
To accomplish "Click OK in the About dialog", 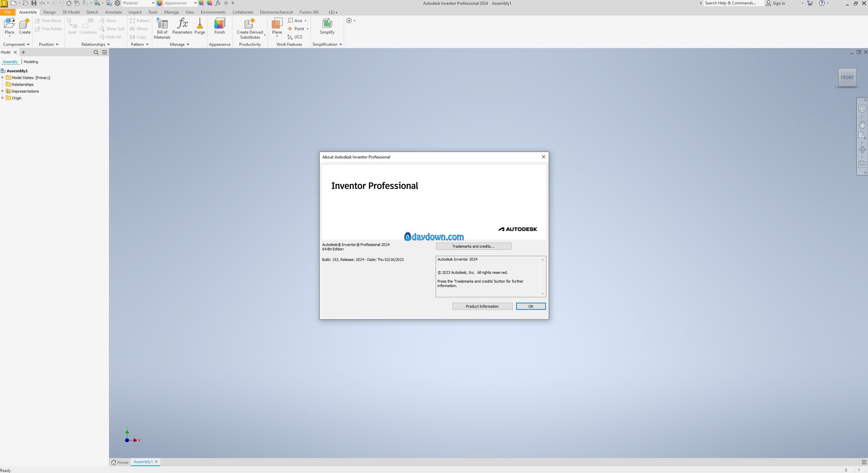I will tap(530, 306).
